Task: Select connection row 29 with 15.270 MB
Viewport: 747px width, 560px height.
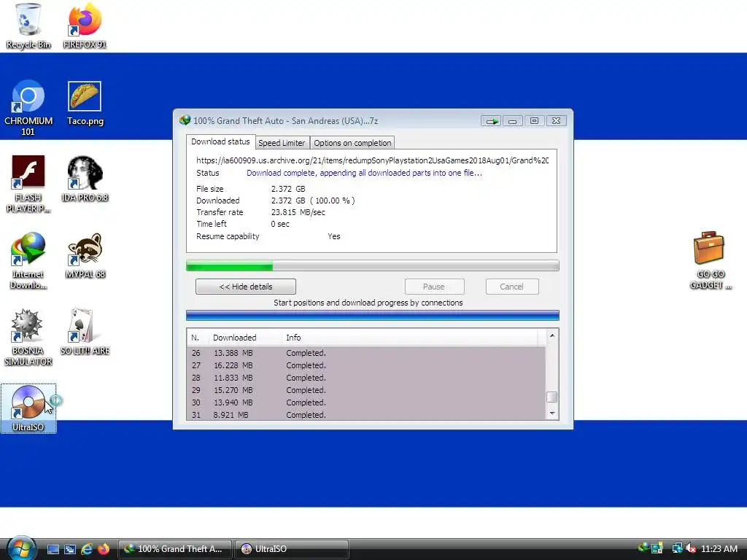Action: tap(366, 390)
